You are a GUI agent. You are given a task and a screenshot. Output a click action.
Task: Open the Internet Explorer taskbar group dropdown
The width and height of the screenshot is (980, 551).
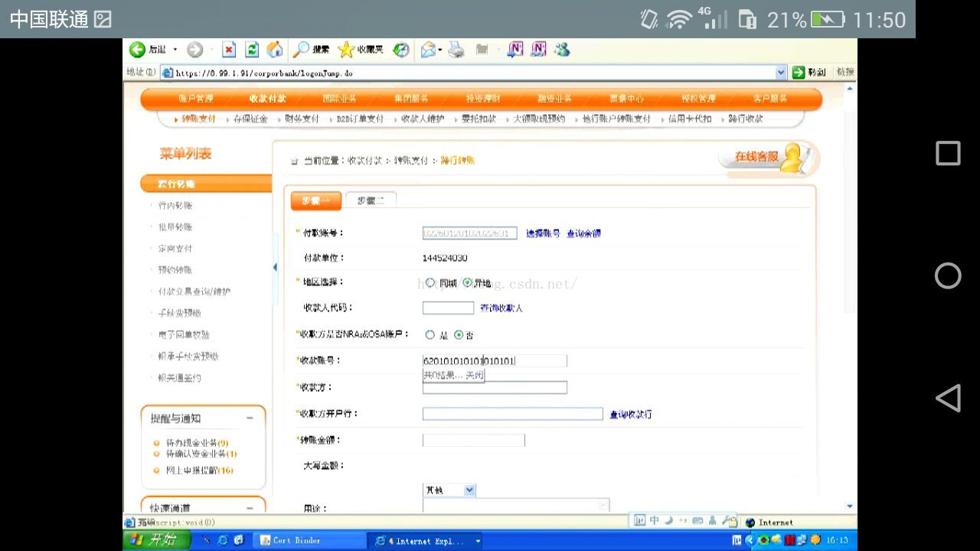[479, 541]
